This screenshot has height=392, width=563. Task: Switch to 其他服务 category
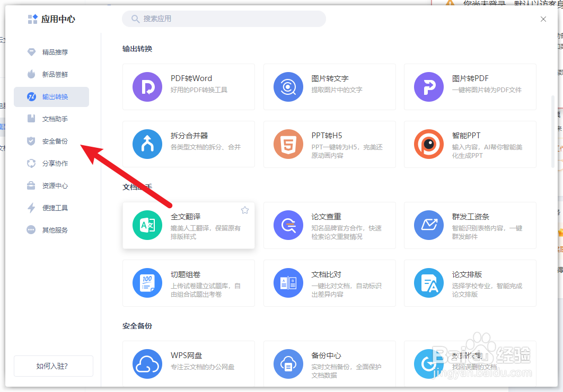coord(51,230)
